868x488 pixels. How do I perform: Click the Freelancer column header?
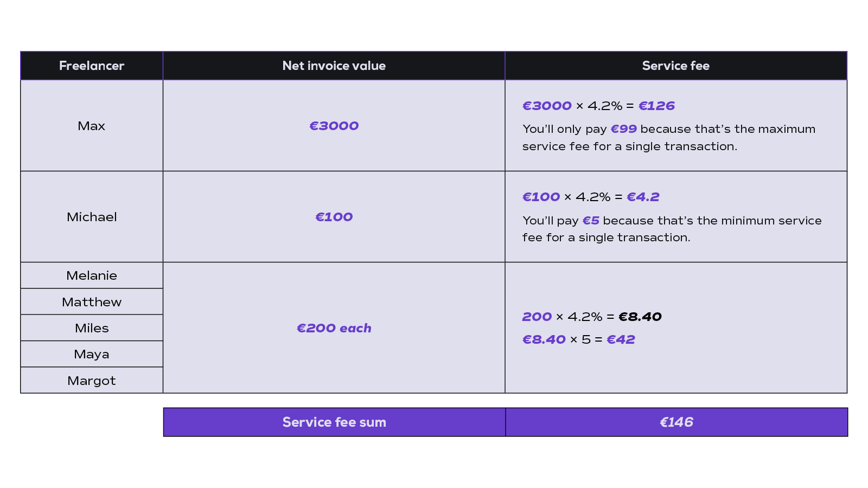click(92, 66)
